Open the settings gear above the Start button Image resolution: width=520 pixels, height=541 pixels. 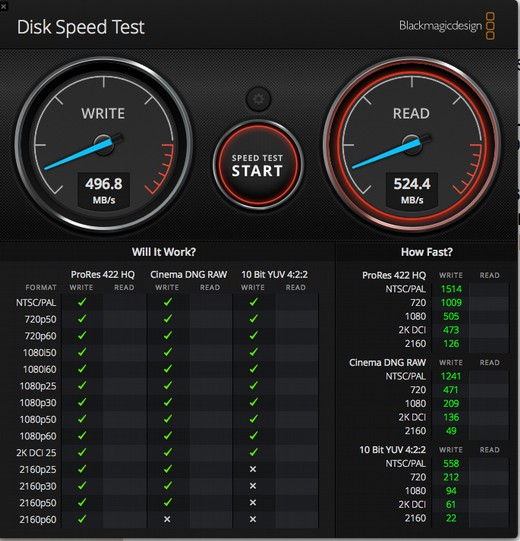coord(258,99)
